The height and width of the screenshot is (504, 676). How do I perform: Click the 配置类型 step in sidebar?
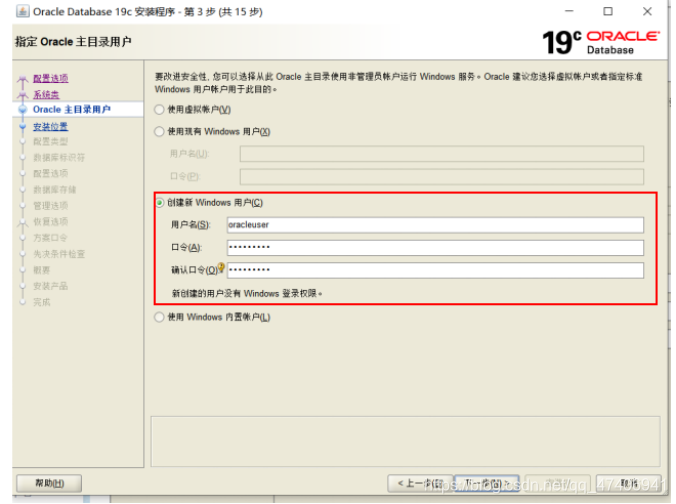50,141
